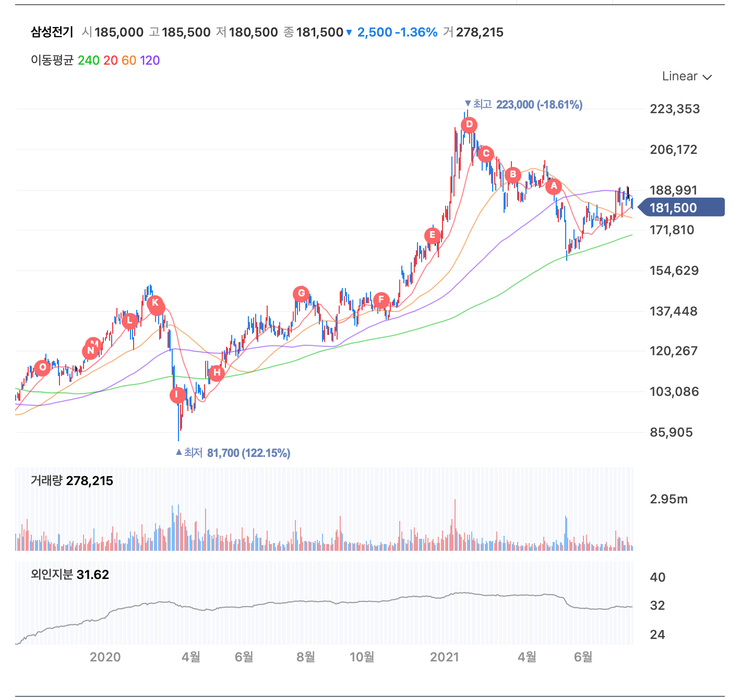The height and width of the screenshot is (700, 741).
Task: Open event marker C on the chart
Action: coord(486,154)
